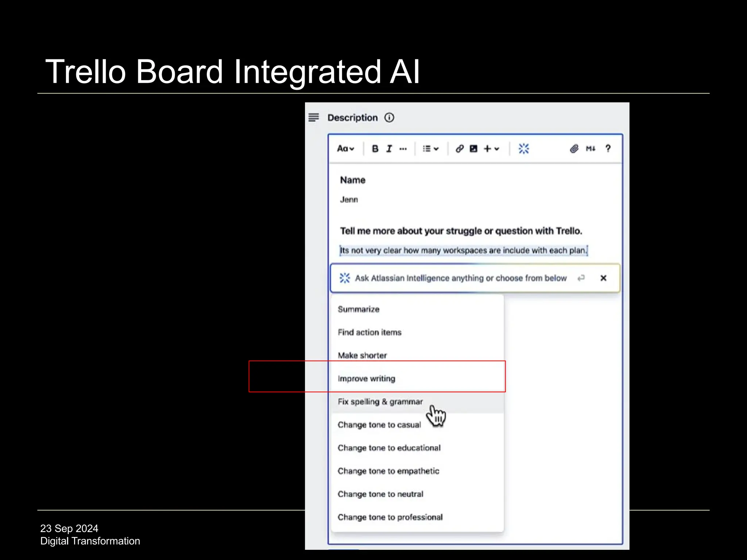Switch to Markdown mode icon
747x560 pixels.
[x=591, y=149]
